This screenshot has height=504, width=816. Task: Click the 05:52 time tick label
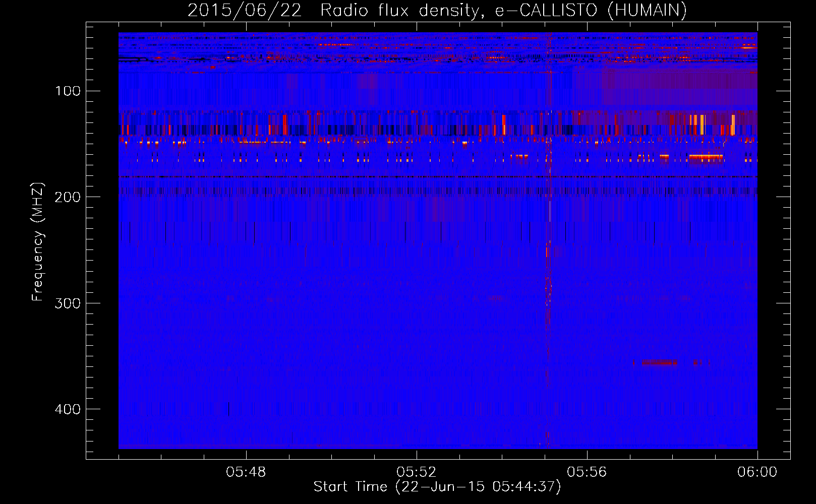click(x=417, y=472)
